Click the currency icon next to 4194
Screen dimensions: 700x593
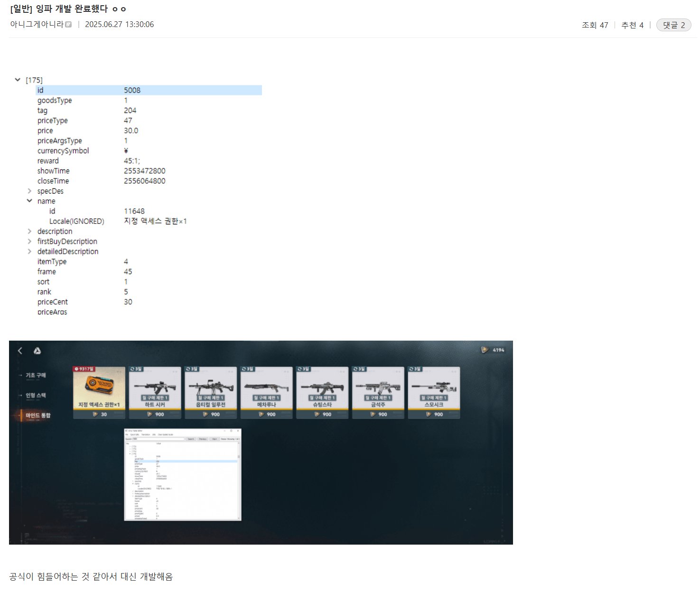[x=485, y=350]
